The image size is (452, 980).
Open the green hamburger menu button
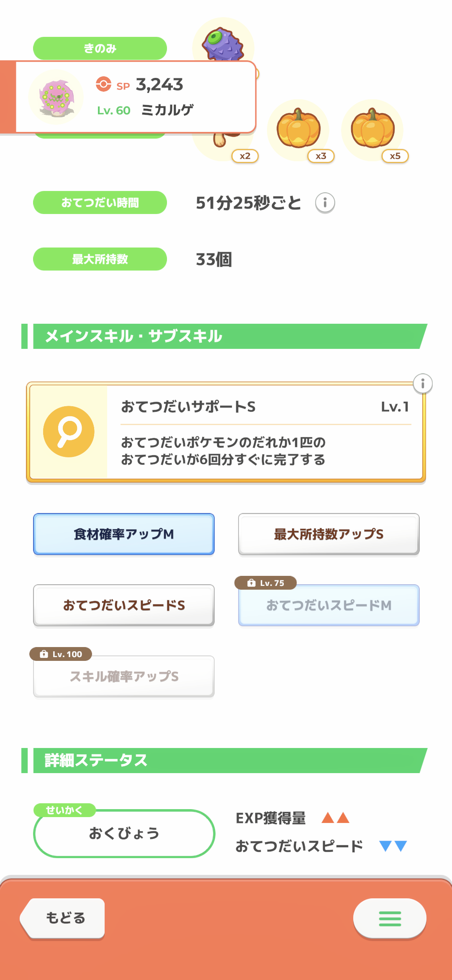pos(390,918)
